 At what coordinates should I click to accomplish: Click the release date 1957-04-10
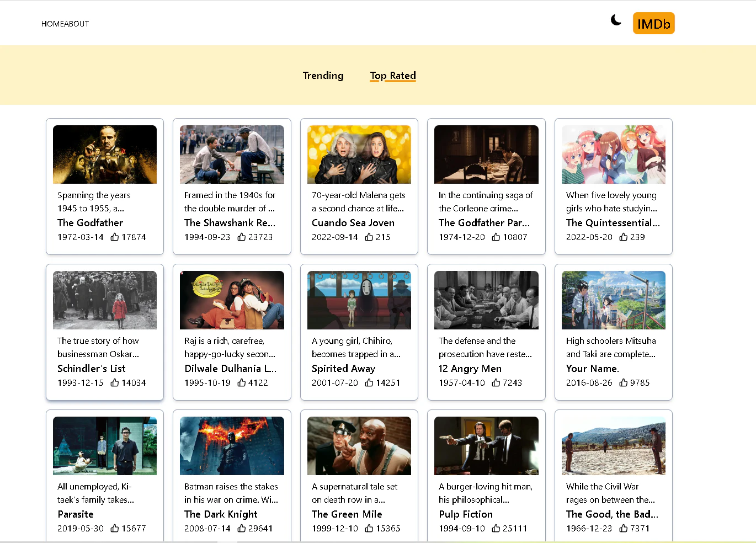pyautogui.click(x=462, y=382)
